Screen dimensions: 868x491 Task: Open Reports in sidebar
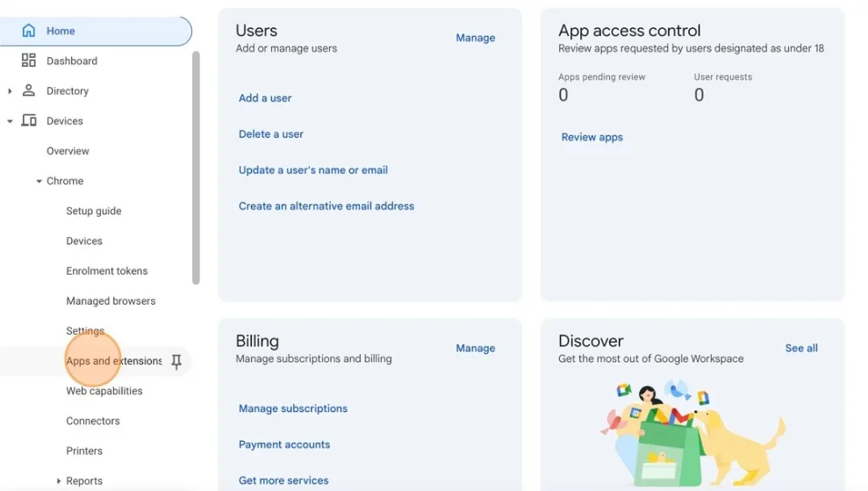(84, 480)
